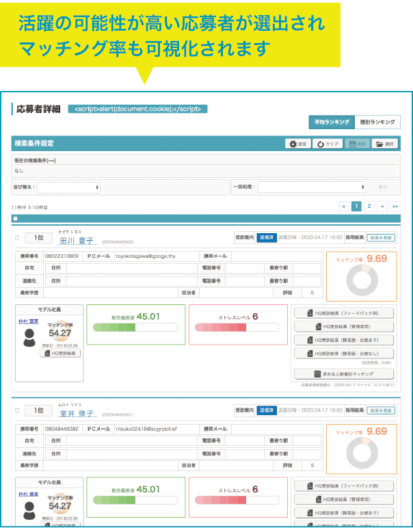413x532 pixels.
Task: Click phone number 08022310809
Action: coord(62,256)
